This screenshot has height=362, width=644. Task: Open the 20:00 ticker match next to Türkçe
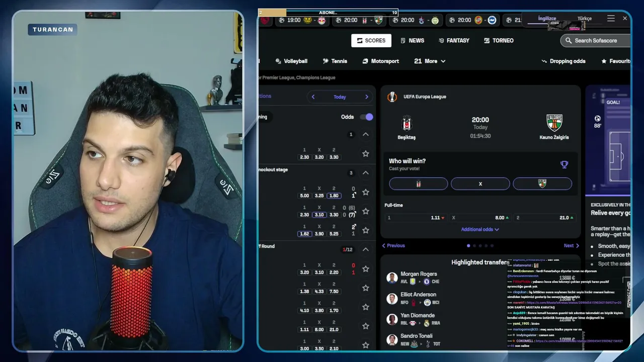tap(473, 20)
